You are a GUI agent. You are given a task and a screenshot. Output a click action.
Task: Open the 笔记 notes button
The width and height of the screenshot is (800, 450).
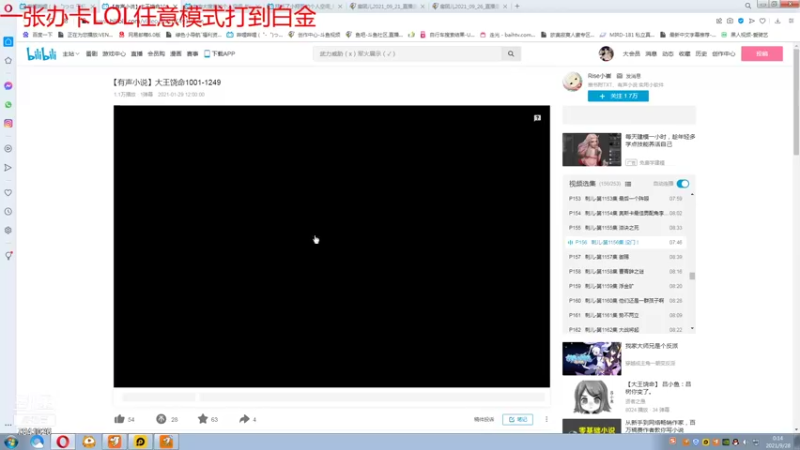(x=517, y=419)
